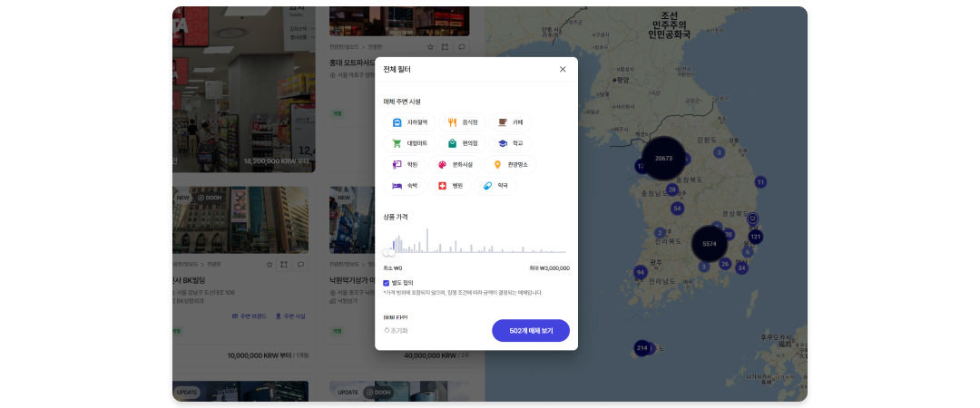Screen dimensions: 980x408
Task: Uncheck the 별도 협의 checkbox
Action: pos(387,283)
